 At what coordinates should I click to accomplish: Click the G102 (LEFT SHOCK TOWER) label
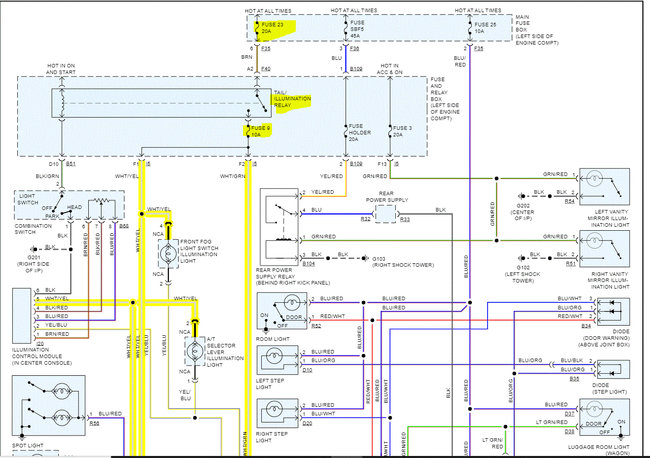coord(523,274)
